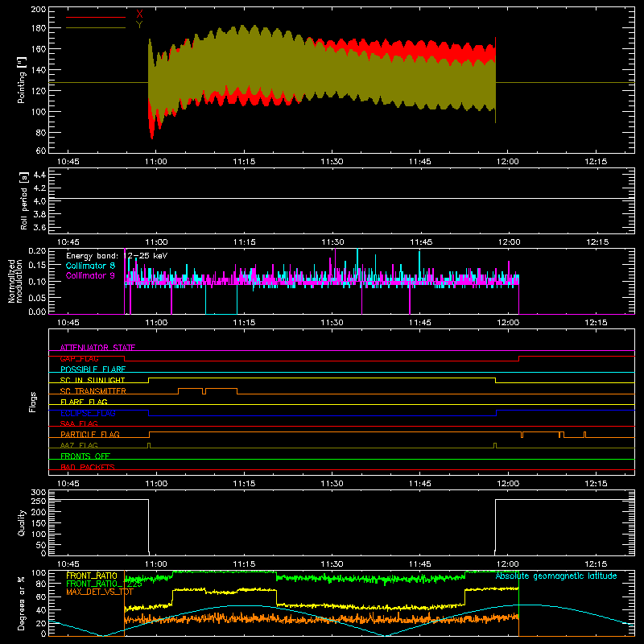Click the FRONTS_OFF label
Viewport: 644px width, 644px height.
tap(85, 456)
